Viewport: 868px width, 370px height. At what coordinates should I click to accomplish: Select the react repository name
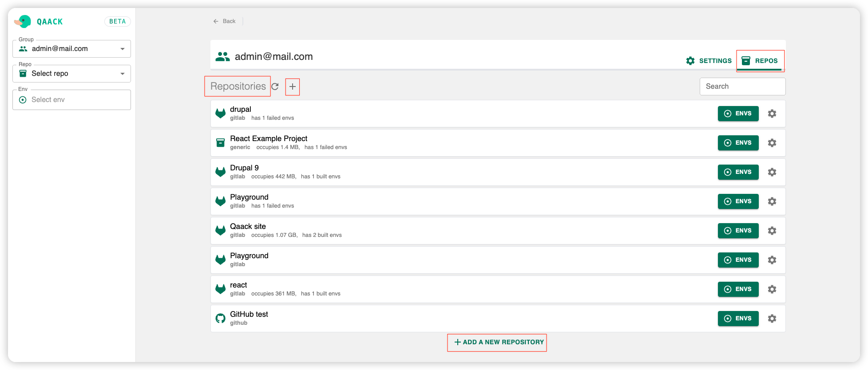tap(238, 285)
